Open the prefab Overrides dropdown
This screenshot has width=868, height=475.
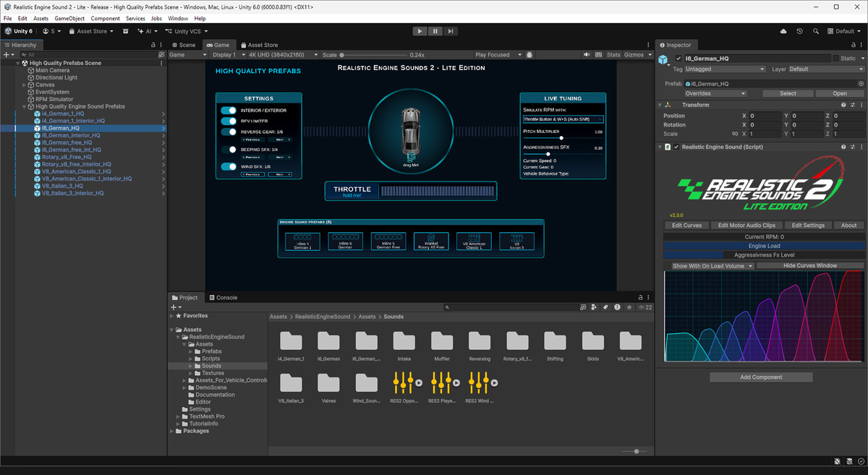coord(715,93)
